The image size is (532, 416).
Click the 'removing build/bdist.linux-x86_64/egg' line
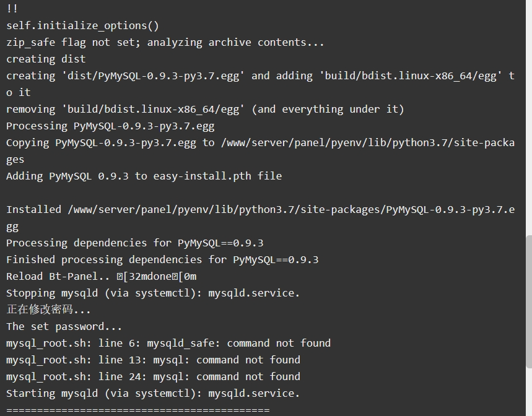tap(205, 109)
